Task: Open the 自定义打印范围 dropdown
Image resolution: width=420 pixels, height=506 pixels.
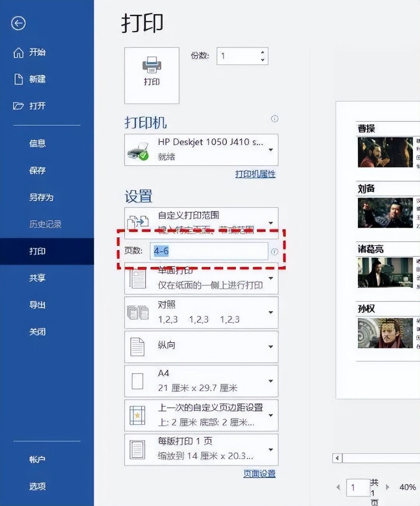Action: [x=201, y=222]
